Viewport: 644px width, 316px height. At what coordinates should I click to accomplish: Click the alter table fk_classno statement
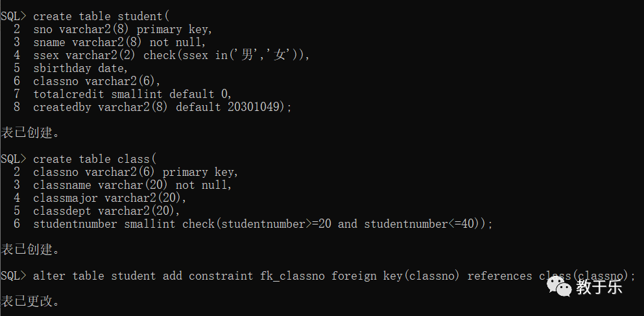tap(334, 276)
